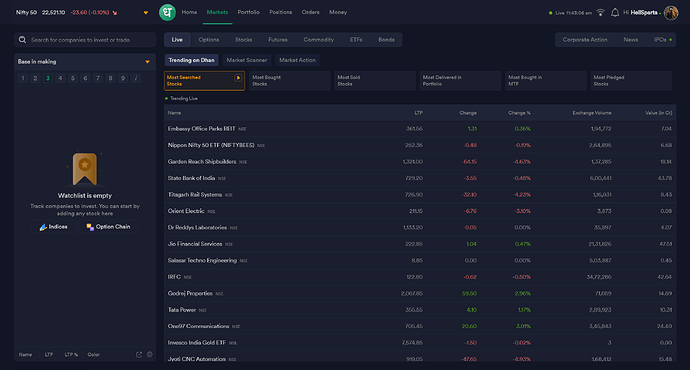Toggle the watchlist Name column
This screenshot has height=370, width=690.
click(25, 355)
